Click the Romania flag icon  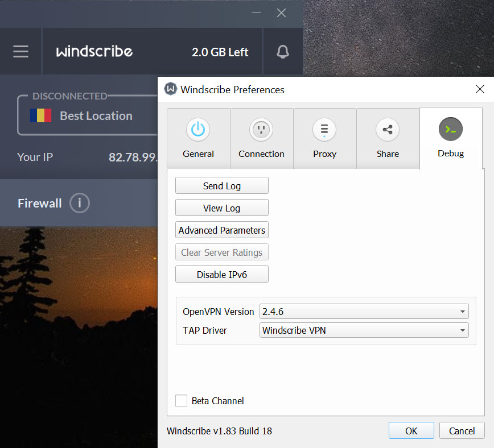point(40,115)
